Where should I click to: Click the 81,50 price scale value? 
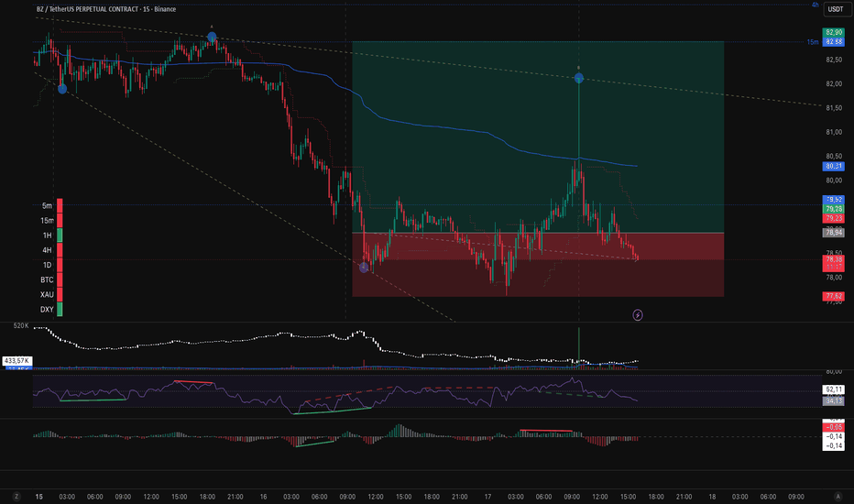[x=834, y=108]
